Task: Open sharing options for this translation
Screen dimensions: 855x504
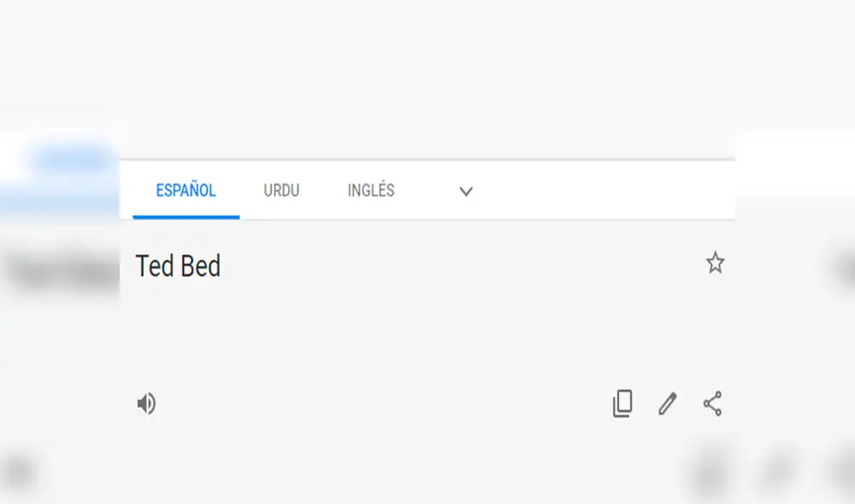Action: point(712,403)
